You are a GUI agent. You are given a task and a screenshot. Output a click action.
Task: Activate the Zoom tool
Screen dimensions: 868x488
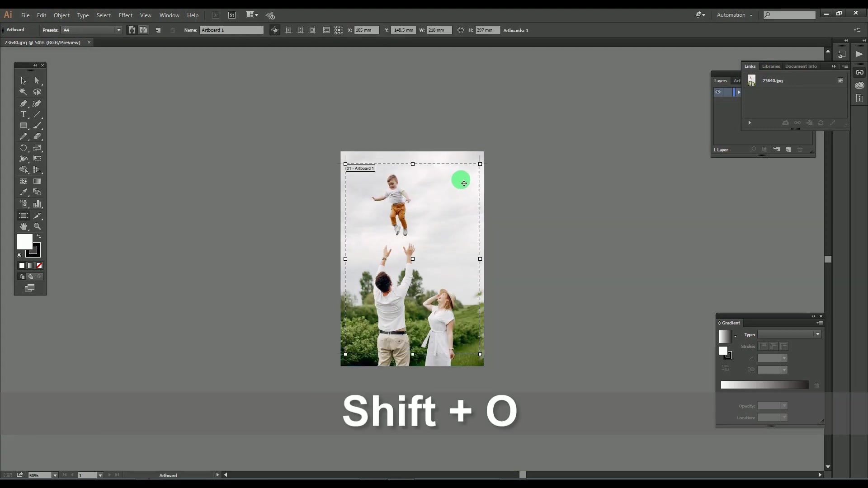click(x=37, y=226)
